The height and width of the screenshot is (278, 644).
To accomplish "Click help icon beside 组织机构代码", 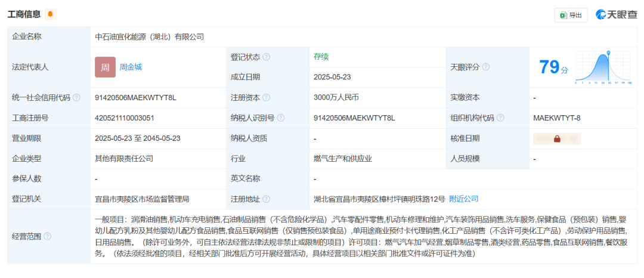I will pyautogui.click(x=500, y=118).
